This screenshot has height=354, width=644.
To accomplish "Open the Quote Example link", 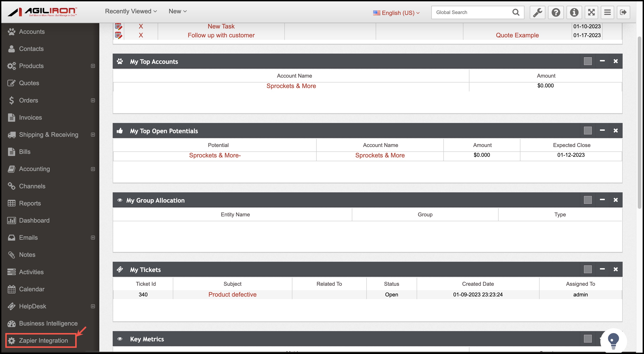I will click(x=517, y=35).
